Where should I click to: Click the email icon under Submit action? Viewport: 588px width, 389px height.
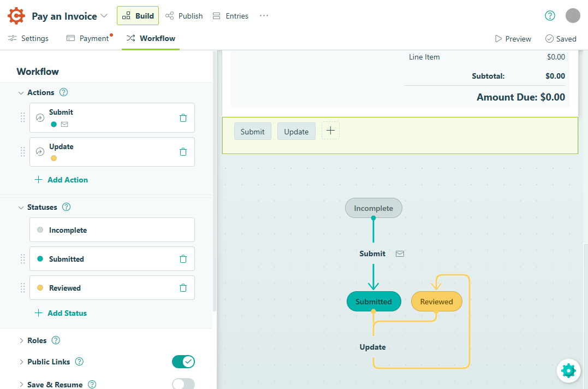coord(64,124)
